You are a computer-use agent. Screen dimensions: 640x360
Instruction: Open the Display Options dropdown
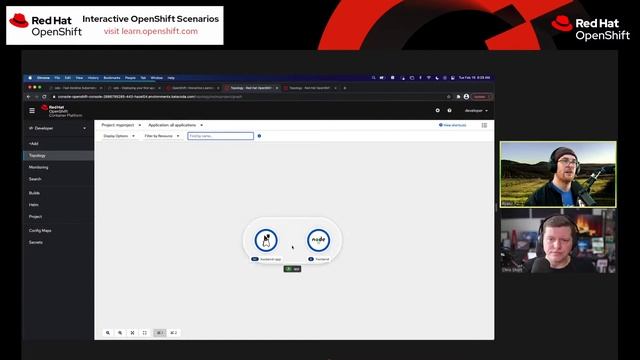pyautogui.click(x=119, y=136)
